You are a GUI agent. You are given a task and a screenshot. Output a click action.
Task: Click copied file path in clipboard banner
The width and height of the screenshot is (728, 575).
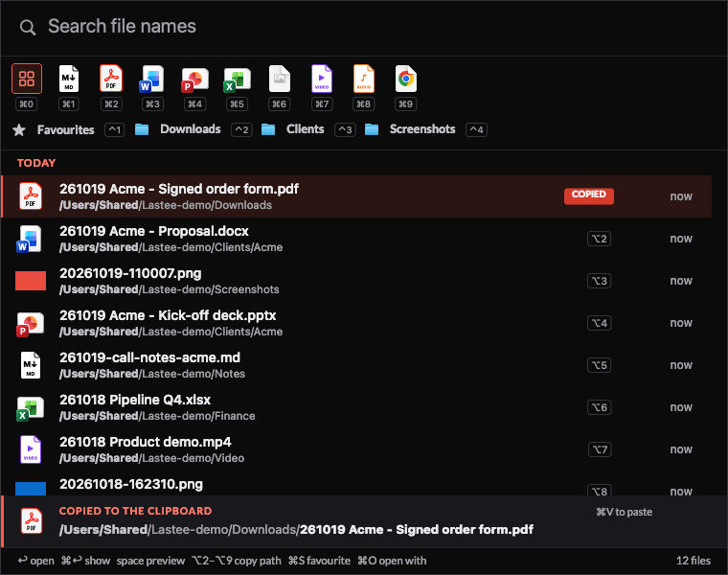(x=296, y=530)
